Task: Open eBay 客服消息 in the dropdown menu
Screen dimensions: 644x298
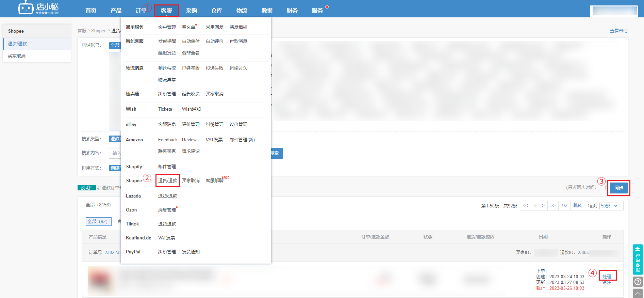Action: coord(167,124)
